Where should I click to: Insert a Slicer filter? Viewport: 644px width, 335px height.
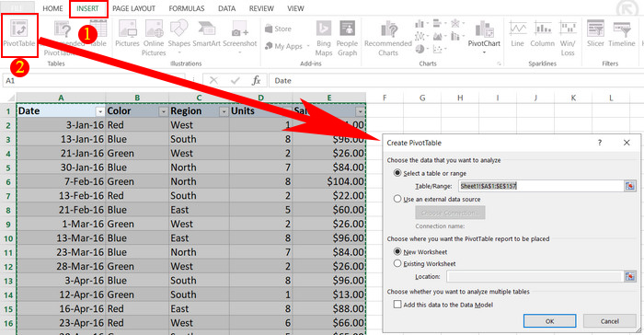point(595,35)
